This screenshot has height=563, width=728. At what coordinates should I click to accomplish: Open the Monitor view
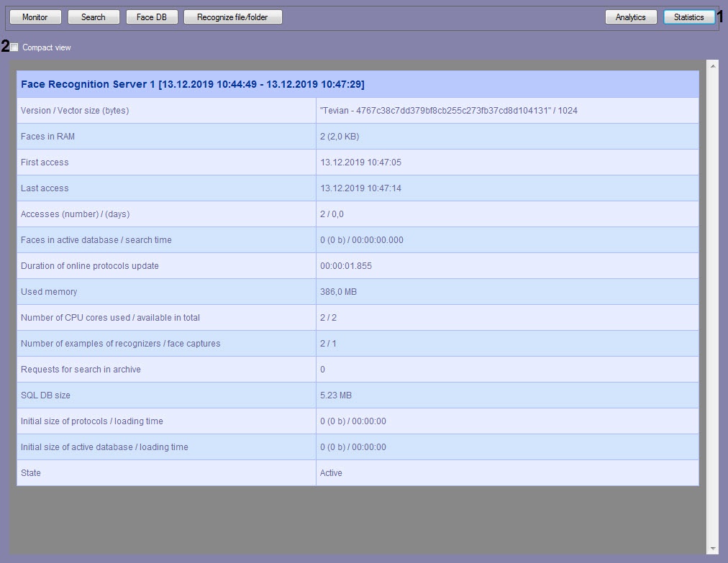point(35,17)
